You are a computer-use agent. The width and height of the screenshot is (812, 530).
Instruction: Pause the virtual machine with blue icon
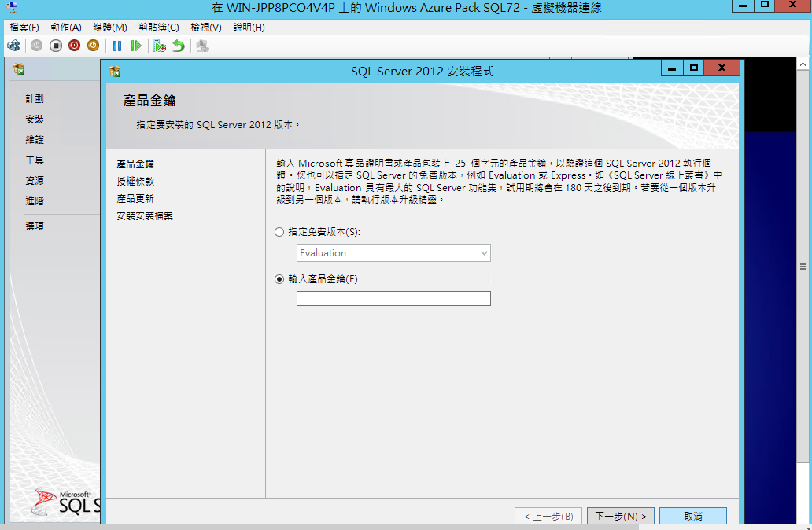(117, 46)
